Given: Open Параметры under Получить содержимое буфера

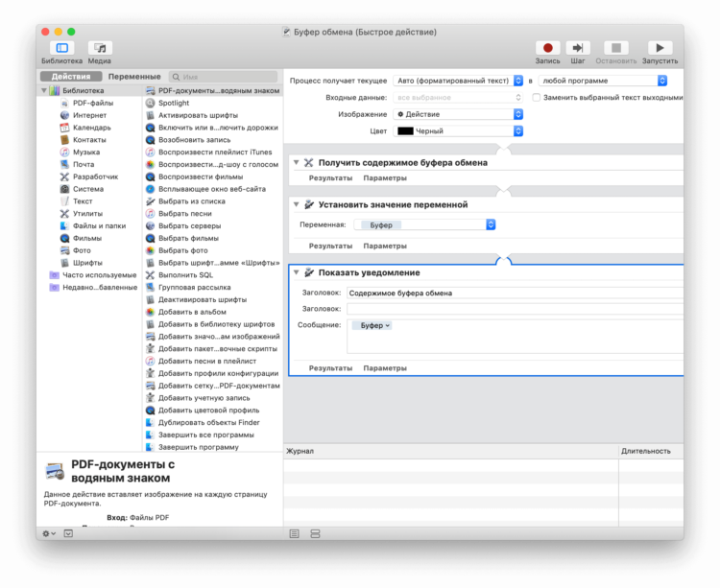Looking at the screenshot, I should pyautogui.click(x=385, y=178).
